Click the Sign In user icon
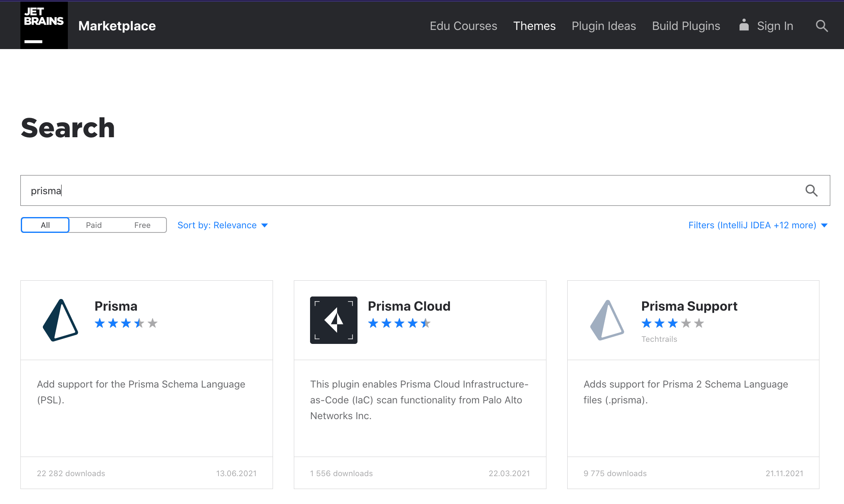This screenshot has height=504, width=844. point(745,25)
